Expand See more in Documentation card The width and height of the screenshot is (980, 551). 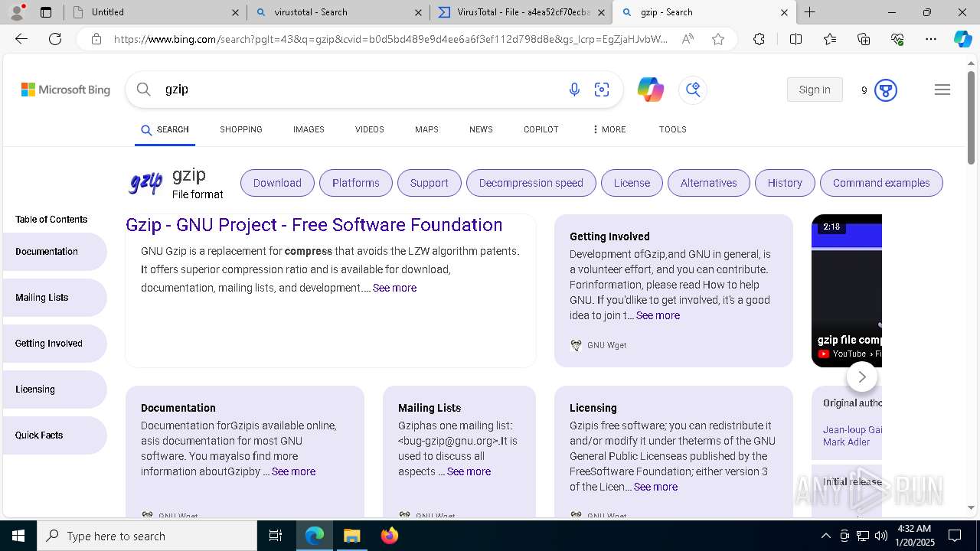tap(293, 471)
